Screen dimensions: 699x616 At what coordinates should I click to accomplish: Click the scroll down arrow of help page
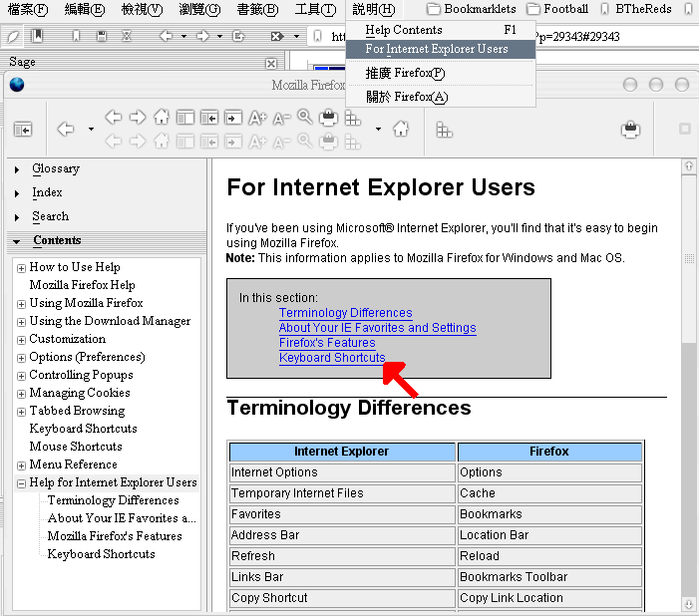click(x=688, y=604)
